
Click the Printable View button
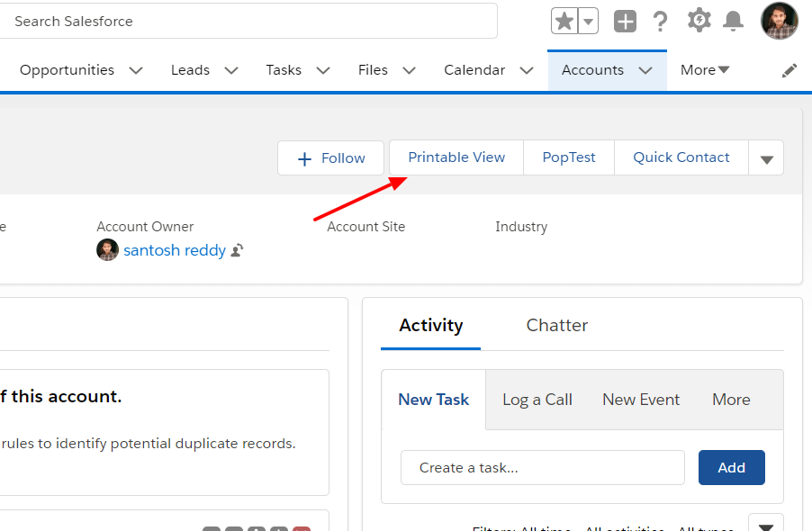456,157
